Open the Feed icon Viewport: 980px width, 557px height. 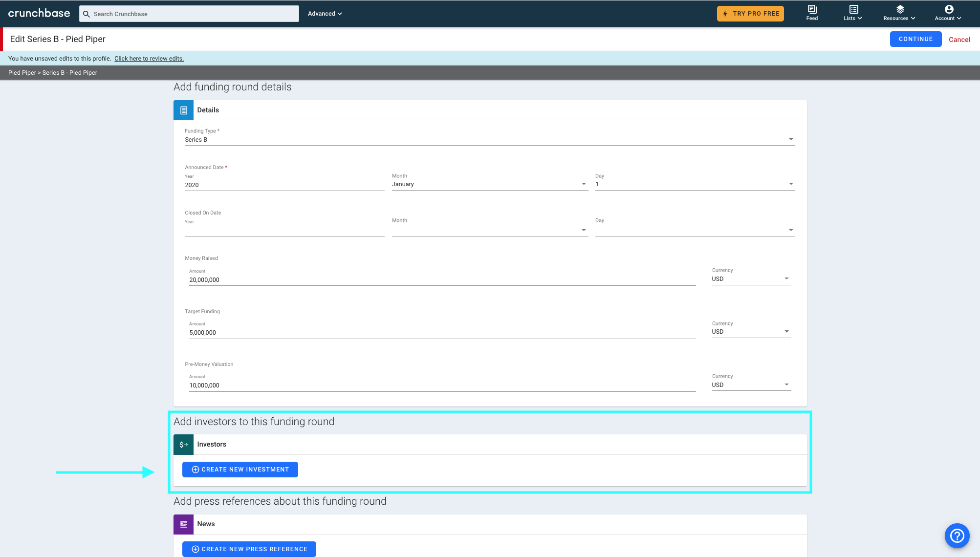tap(812, 9)
